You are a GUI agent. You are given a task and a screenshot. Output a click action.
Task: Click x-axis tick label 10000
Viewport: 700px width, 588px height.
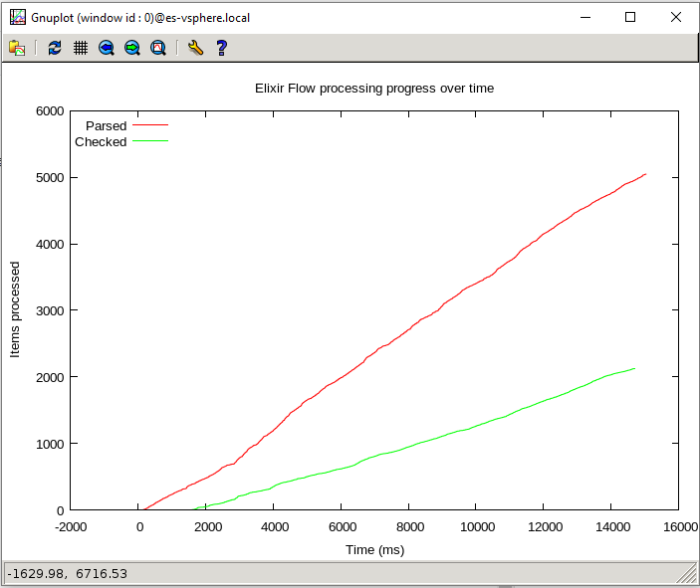(x=477, y=527)
